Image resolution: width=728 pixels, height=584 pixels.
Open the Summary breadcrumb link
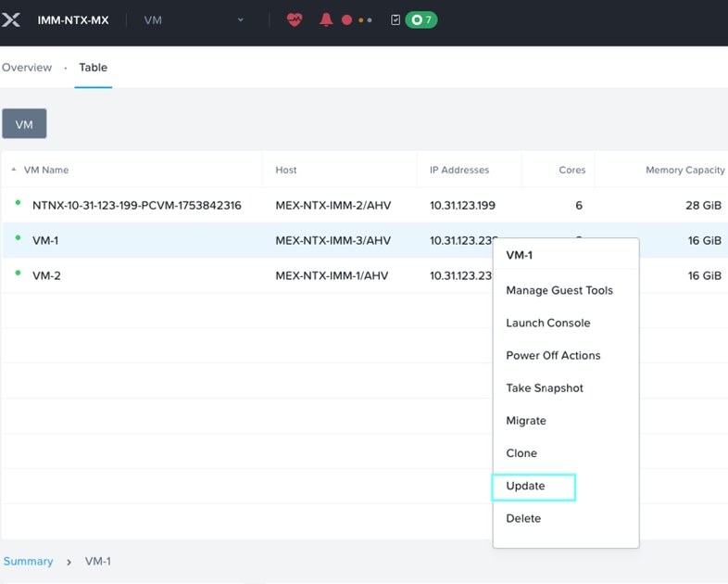pyautogui.click(x=28, y=561)
